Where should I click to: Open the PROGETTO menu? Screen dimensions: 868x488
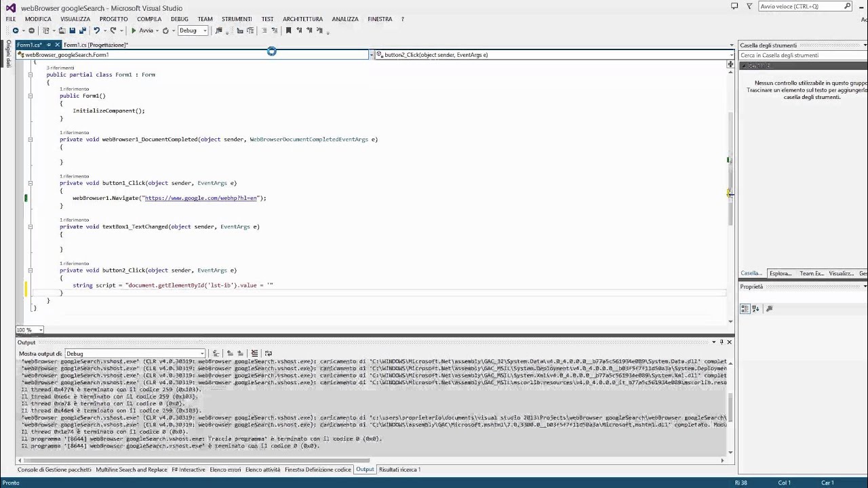113,19
